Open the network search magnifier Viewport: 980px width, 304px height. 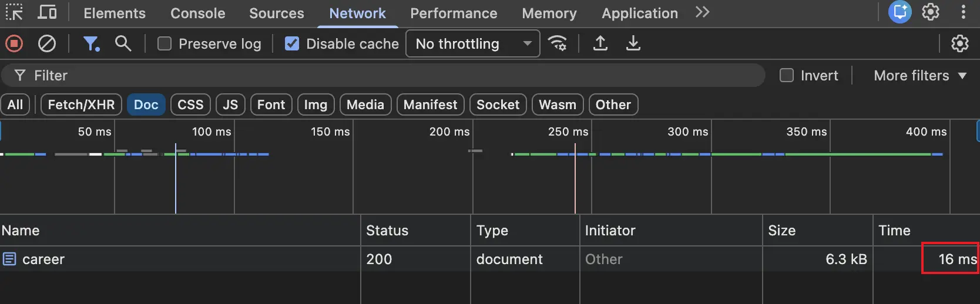point(123,43)
